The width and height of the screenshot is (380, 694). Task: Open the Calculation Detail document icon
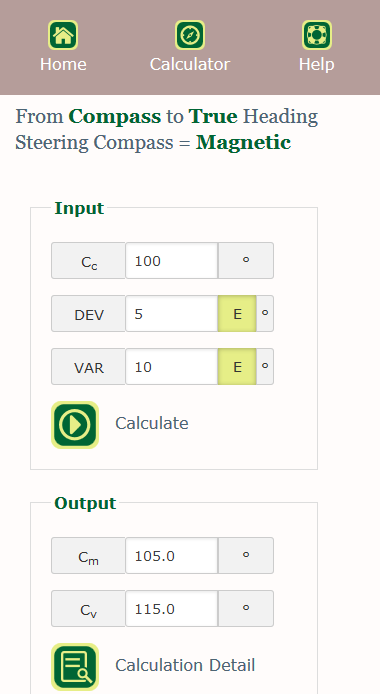(x=75, y=667)
